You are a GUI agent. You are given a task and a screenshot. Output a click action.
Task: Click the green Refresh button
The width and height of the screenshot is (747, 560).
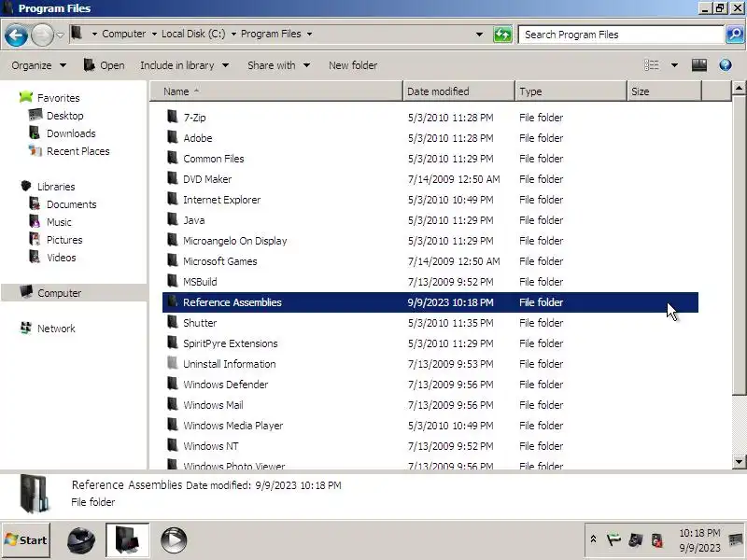(502, 35)
